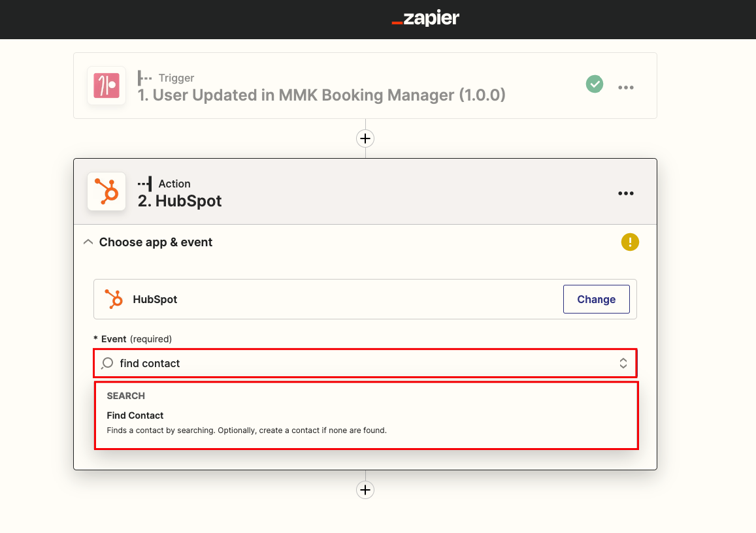Click the 'Event (required)' label

133,339
